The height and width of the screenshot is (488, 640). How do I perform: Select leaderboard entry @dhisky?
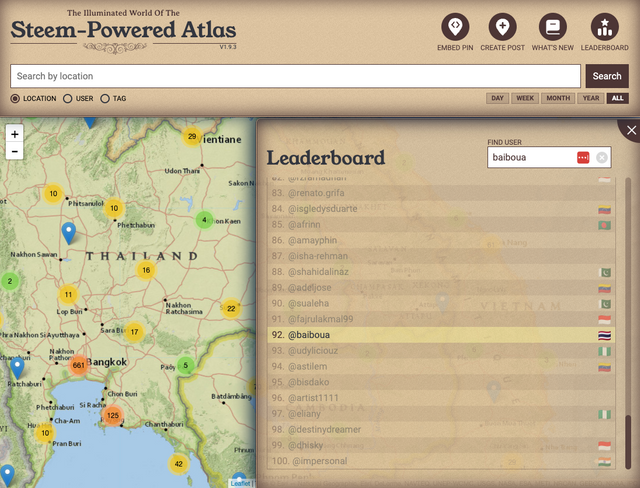click(x=441, y=445)
